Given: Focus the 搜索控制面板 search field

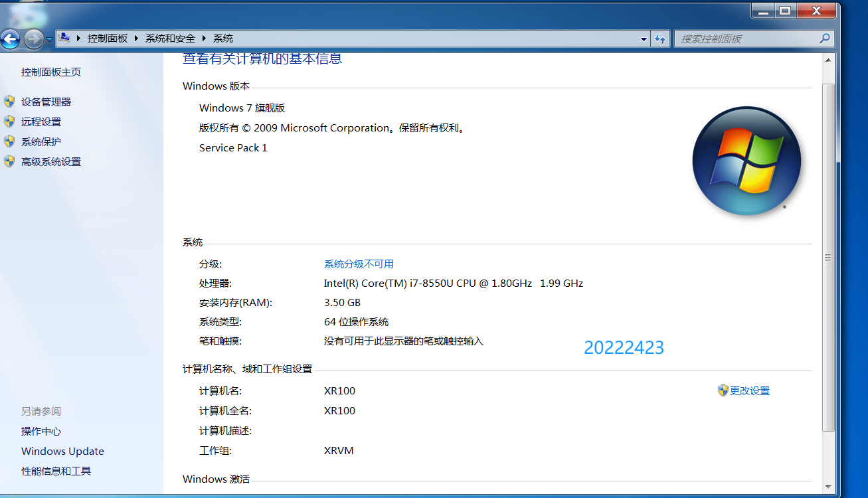Looking at the screenshot, I should point(744,39).
